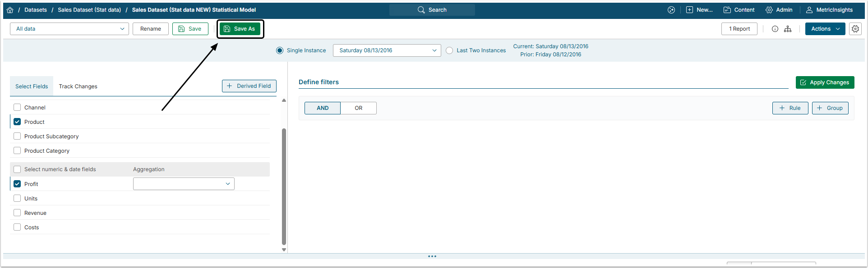The height and width of the screenshot is (268, 868).
Task: Uncheck the Profit field checkbox
Action: point(17,184)
